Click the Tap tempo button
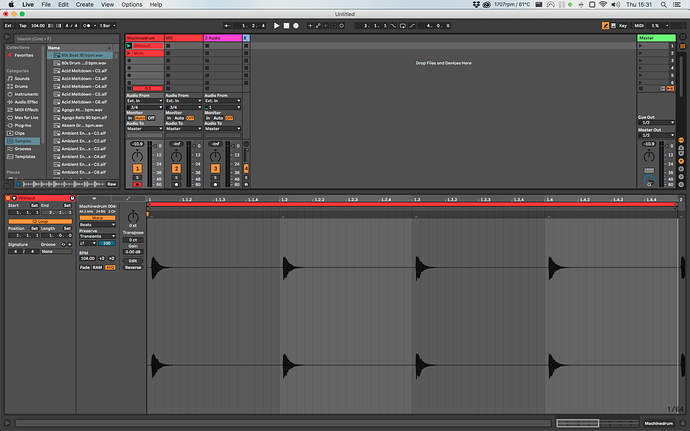 point(23,26)
